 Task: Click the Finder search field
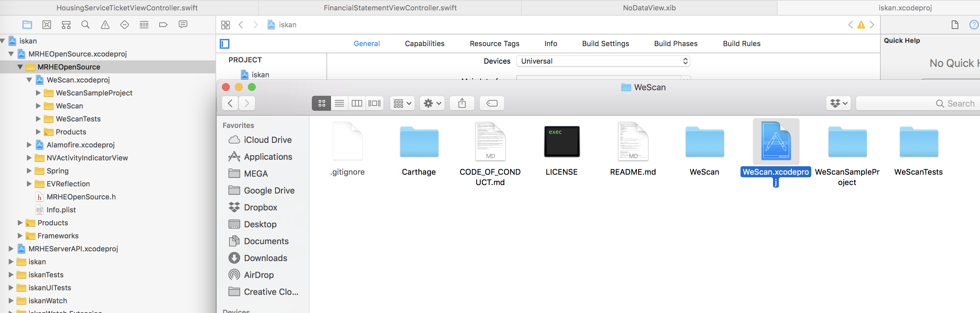pos(918,103)
